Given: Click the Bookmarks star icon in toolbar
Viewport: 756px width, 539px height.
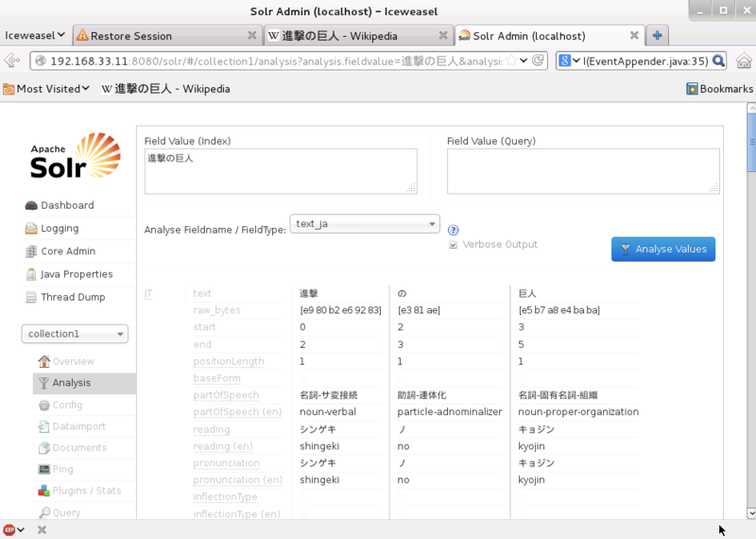Looking at the screenshot, I should tap(692, 89).
